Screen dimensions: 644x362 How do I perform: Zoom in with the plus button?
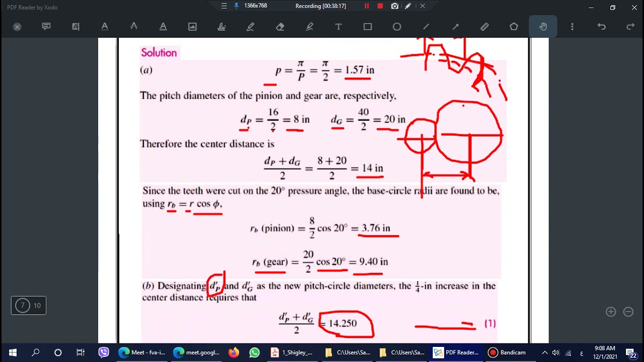611,312
